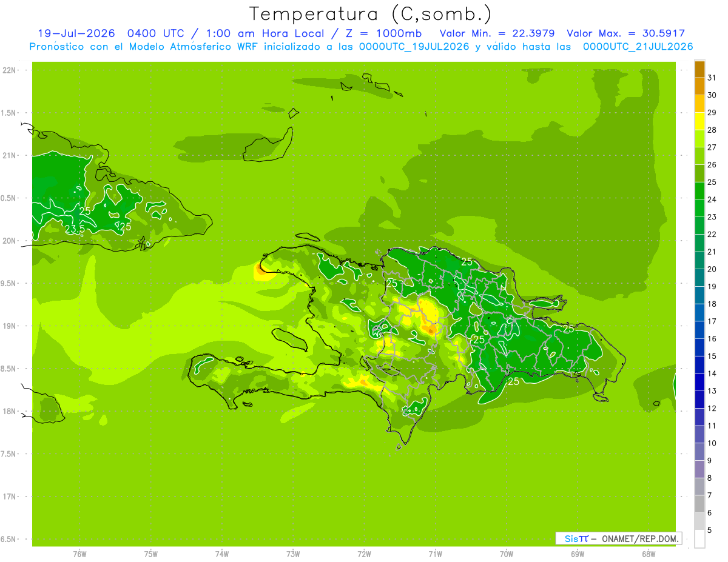The image size is (728, 562).
Task: Click the Temperatura (C,somb.) title
Action: tap(371, 13)
